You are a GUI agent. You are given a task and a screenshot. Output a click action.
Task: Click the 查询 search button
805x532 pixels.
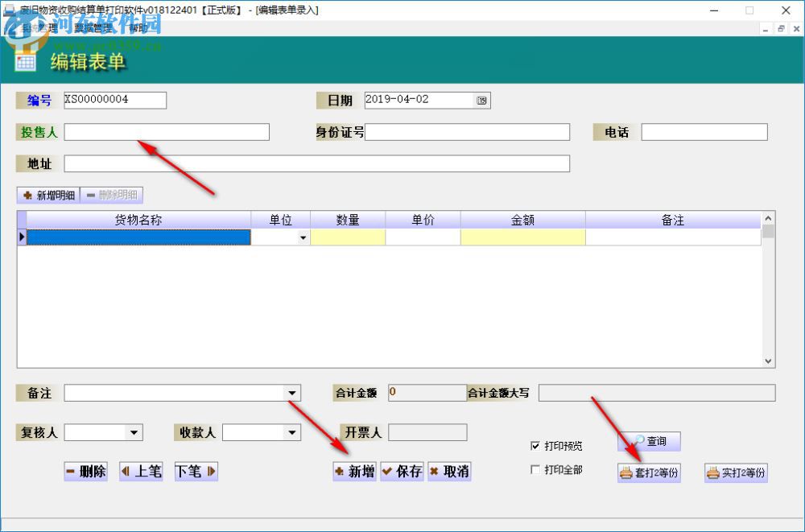click(649, 441)
